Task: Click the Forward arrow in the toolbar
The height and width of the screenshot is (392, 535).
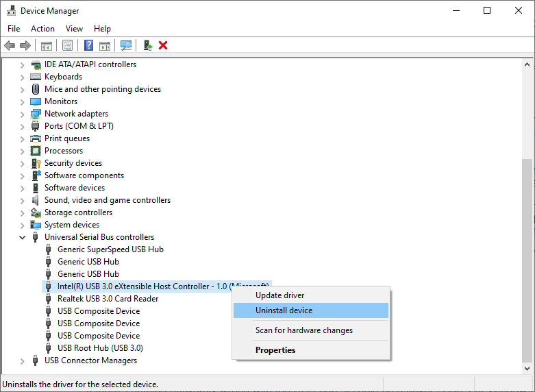Action: pos(25,45)
